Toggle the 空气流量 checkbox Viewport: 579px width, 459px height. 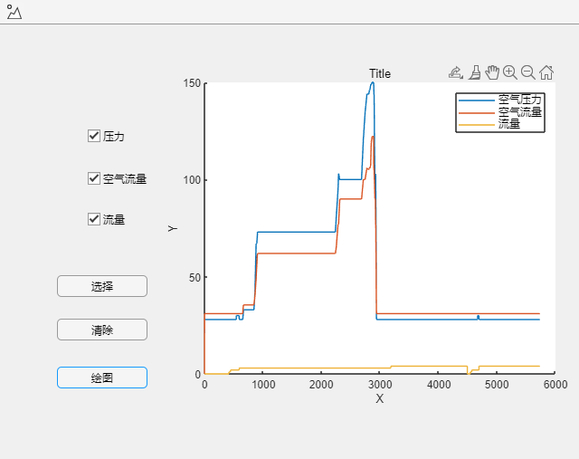pos(94,178)
